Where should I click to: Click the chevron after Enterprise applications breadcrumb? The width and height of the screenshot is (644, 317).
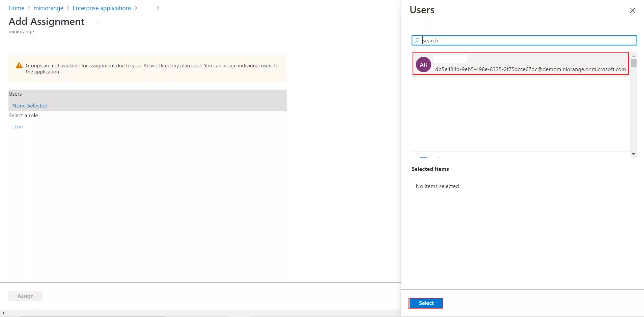click(136, 8)
